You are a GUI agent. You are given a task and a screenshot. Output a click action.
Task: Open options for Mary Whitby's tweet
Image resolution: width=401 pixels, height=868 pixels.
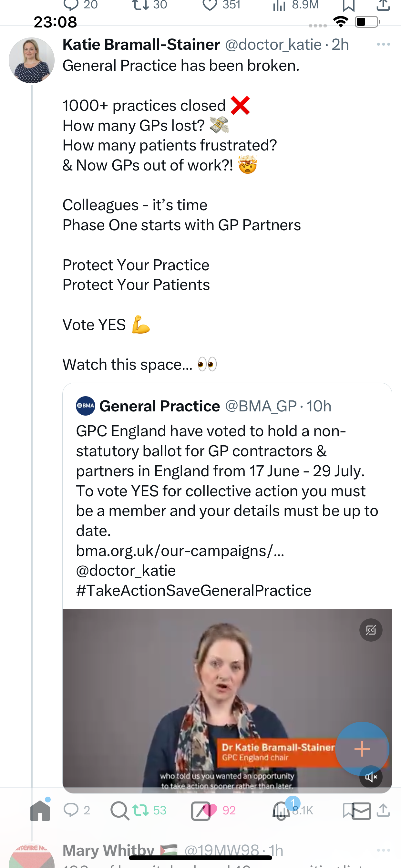coord(383,851)
